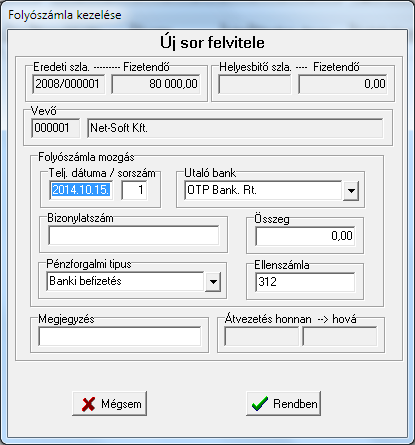Cancel with the Mégsem button

click(x=109, y=404)
